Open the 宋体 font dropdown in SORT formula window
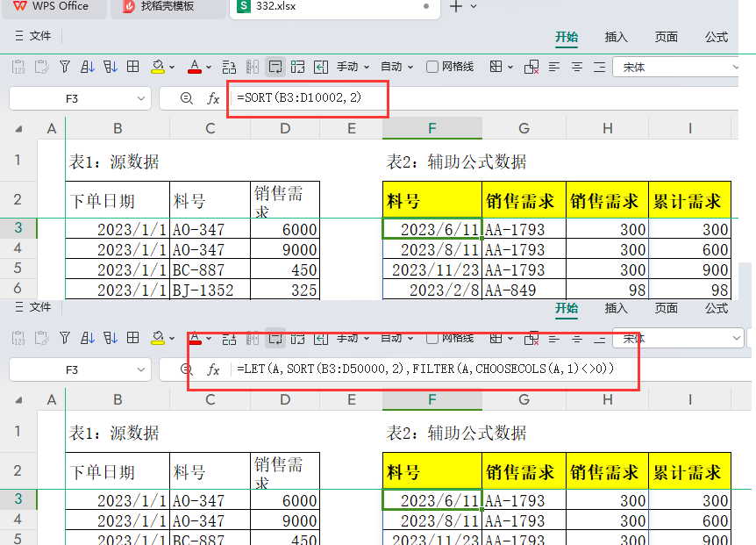 click(735, 67)
